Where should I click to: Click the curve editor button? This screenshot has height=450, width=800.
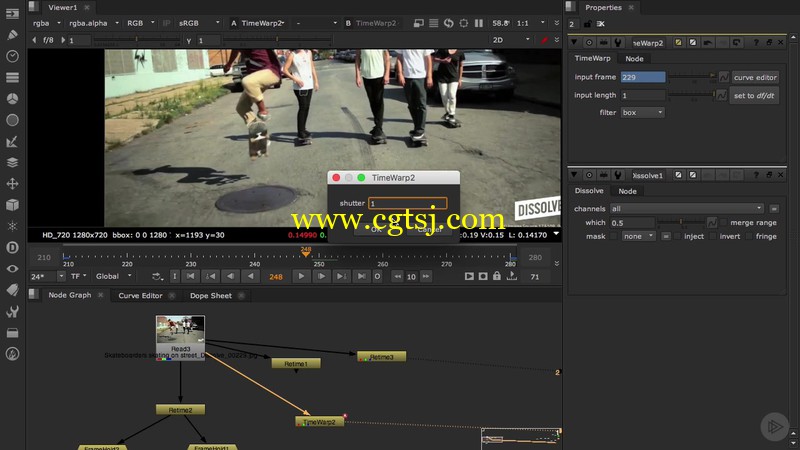coord(755,78)
